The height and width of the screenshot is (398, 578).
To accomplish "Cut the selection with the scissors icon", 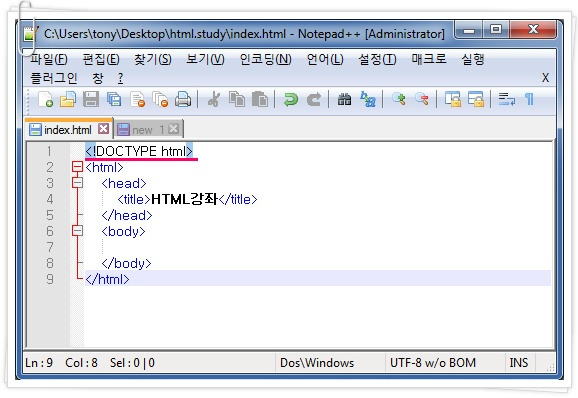I will [213, 100].
